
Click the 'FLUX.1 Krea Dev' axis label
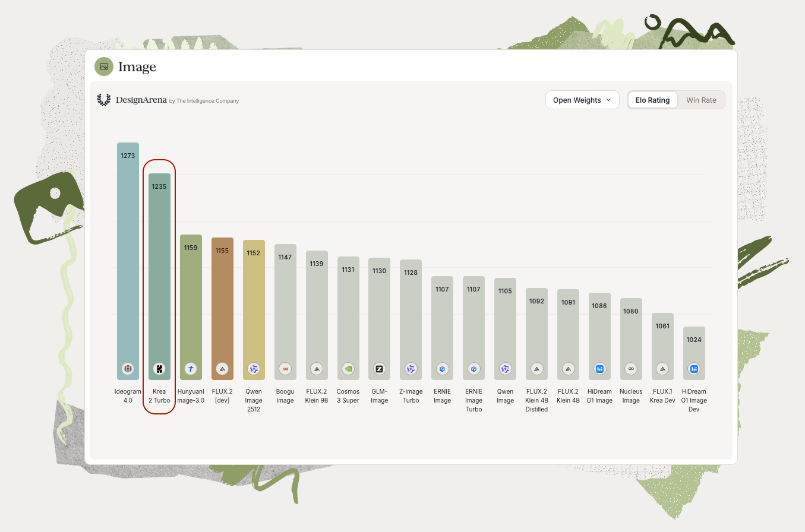[662, 396]
